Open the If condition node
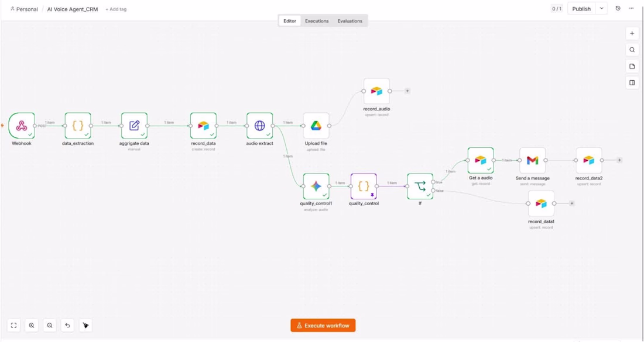 coord(420,186)
